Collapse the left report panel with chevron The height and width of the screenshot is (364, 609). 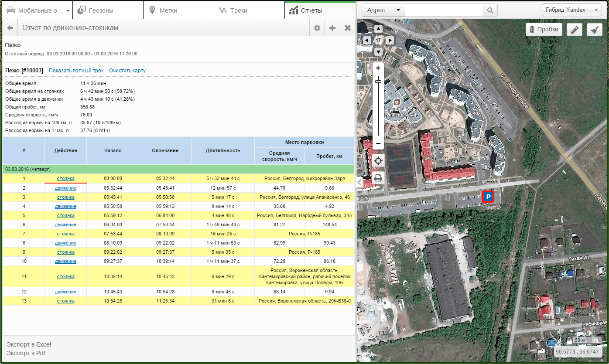point(359,182)
